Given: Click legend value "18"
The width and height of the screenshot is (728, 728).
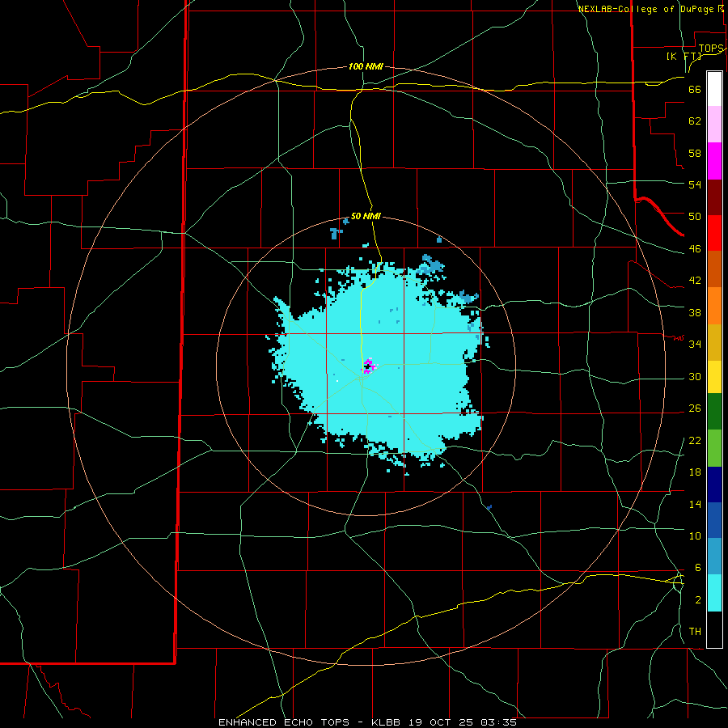Looking at the screenshot, I should (x=695, y=472).
